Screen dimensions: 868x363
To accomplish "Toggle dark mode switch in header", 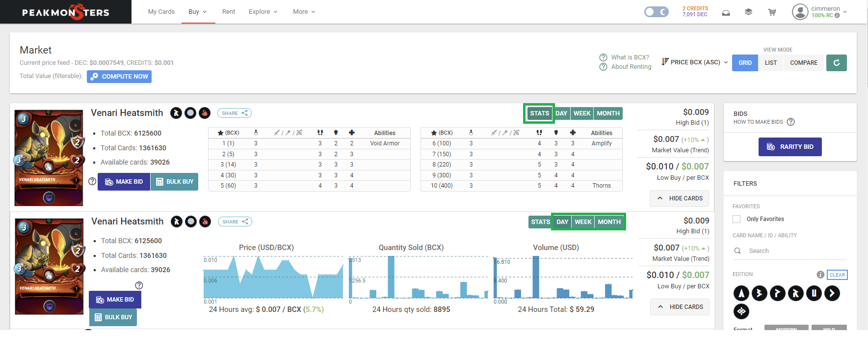I will (656, 12).
